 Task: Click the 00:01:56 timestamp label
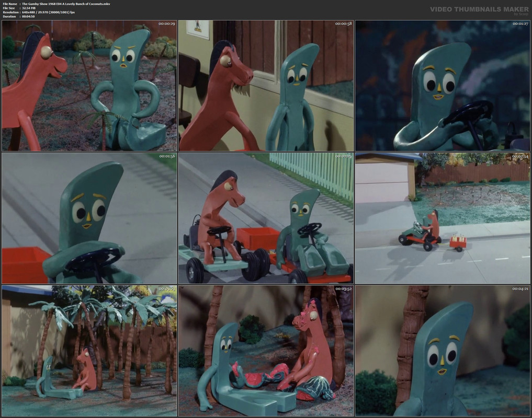[x=167, y=156]
